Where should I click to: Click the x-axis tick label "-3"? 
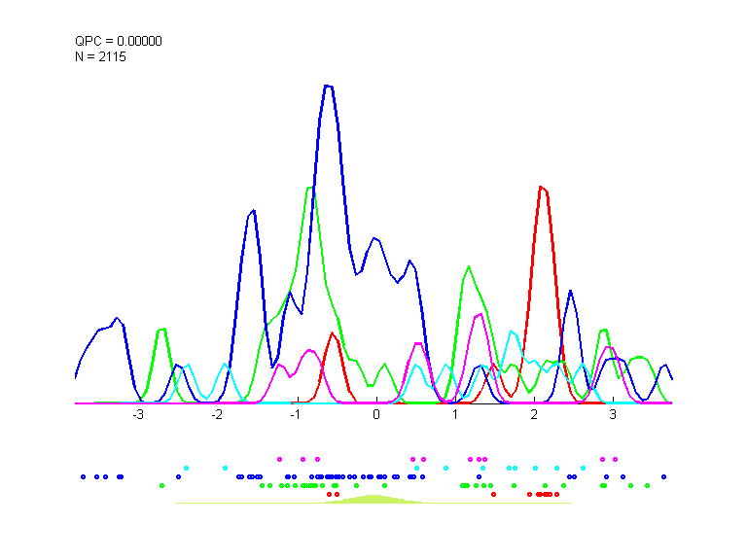(137, 414)
